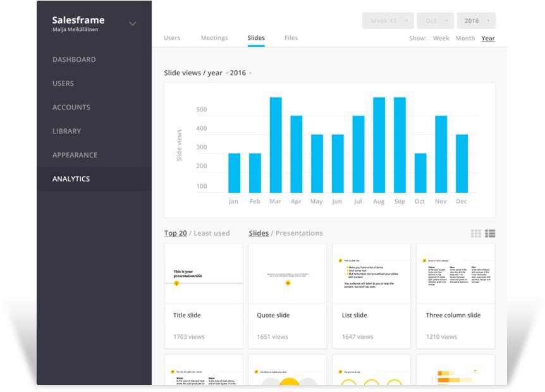Screen dimensions: 545x392
Task: Open the List slide thumbnail
Action: pyautogui.click(x=372, y=274)
